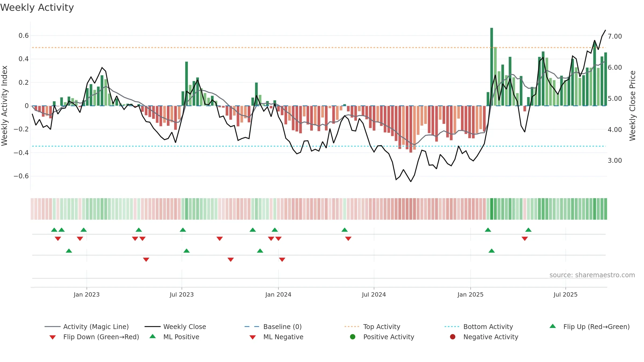Image resolution: width=644 pixels, height=362 pixels.
Task: Click the Jul 2024 axis label
Action: point(374,294)
